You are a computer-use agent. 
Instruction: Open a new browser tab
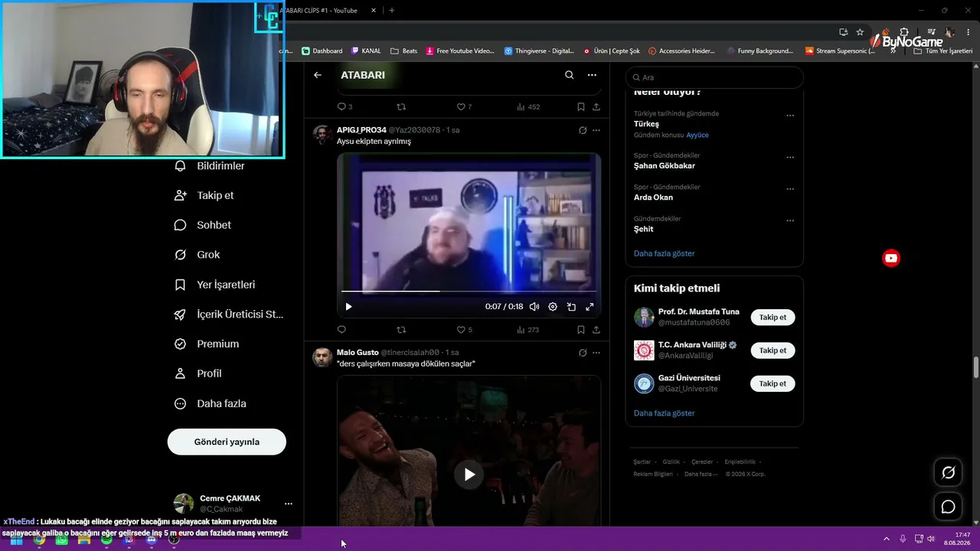(392, 11)
